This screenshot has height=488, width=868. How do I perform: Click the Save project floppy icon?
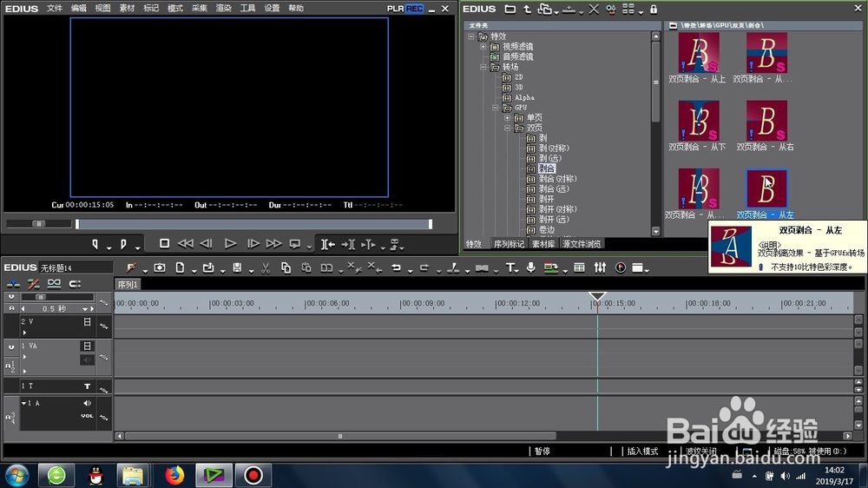click(237, 268)
